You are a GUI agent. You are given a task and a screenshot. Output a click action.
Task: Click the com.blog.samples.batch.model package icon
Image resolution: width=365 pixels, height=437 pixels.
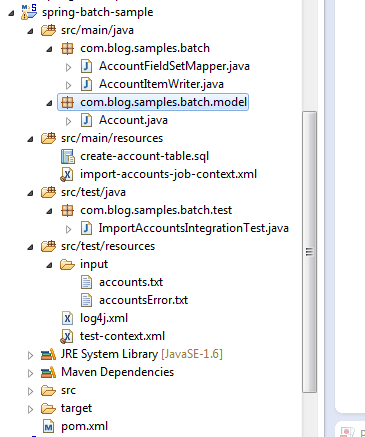67,102
